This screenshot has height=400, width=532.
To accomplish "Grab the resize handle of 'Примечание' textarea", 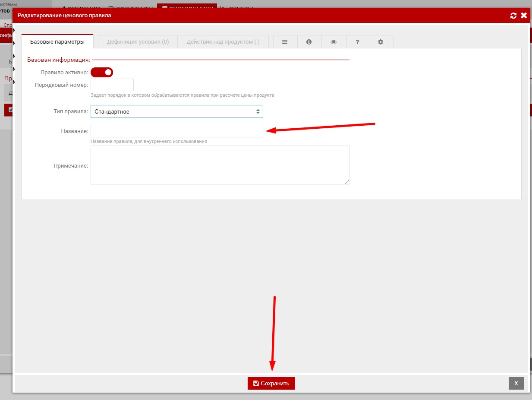I will coord(346,182).
